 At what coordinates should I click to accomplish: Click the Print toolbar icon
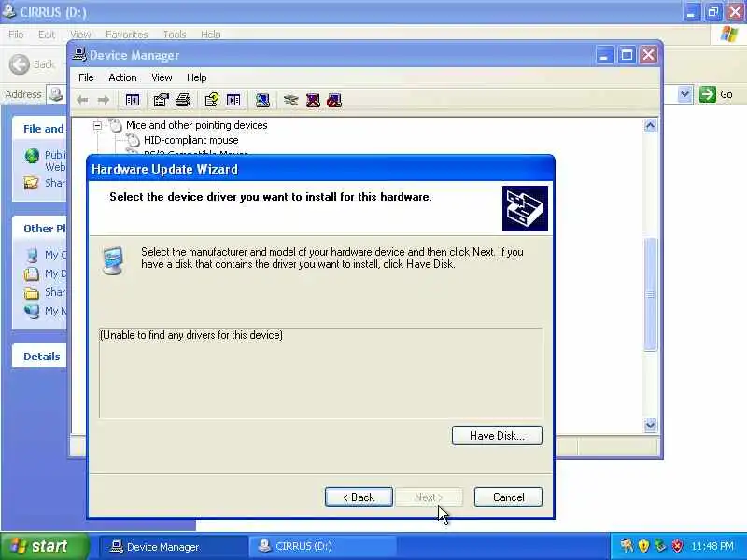183,100
